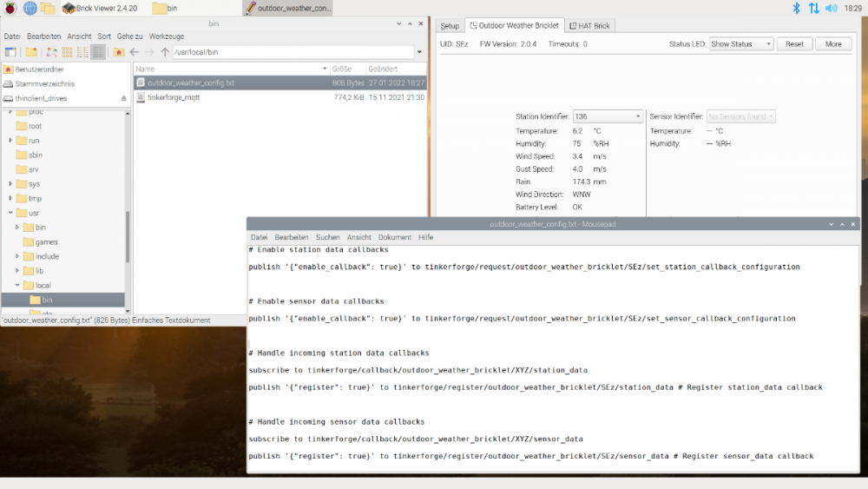Click the new folder toolbar icon
The height and width of the screenshot is (489, 868).
coord(31,52)
